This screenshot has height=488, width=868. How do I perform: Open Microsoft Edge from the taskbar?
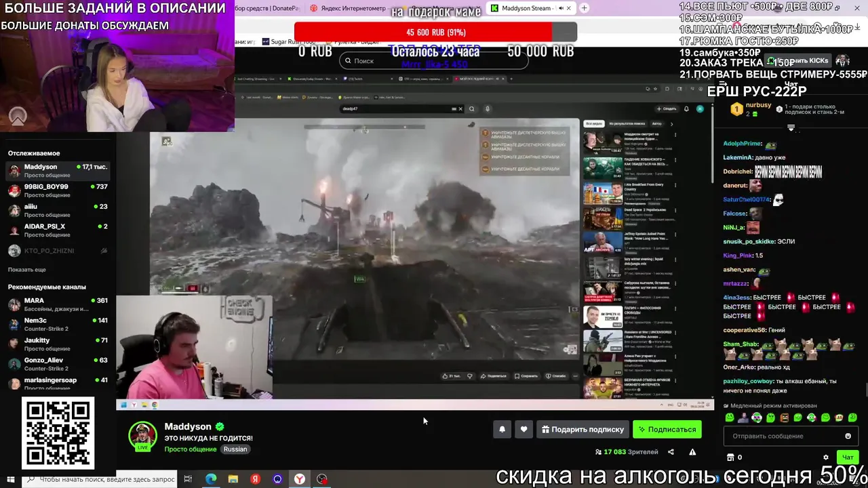click(x=211, y=479)
